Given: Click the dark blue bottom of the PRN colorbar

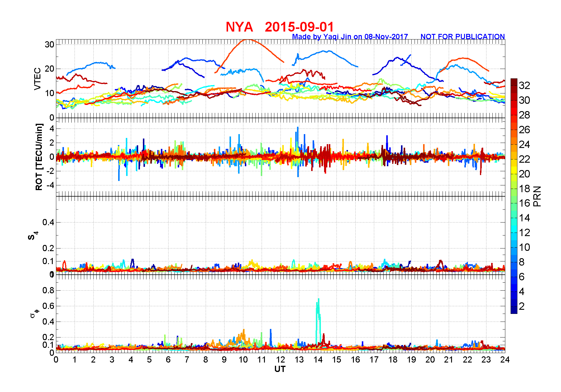Looking at the screenshot, I should [x=514, y=310].
